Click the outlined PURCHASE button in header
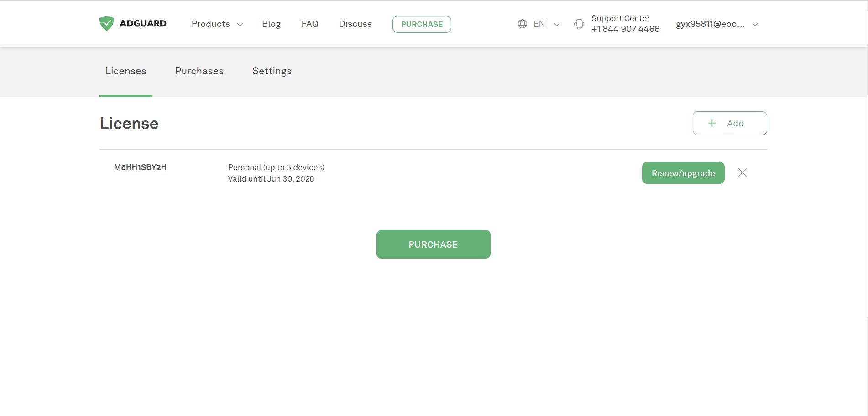 [x=422, y=24]
